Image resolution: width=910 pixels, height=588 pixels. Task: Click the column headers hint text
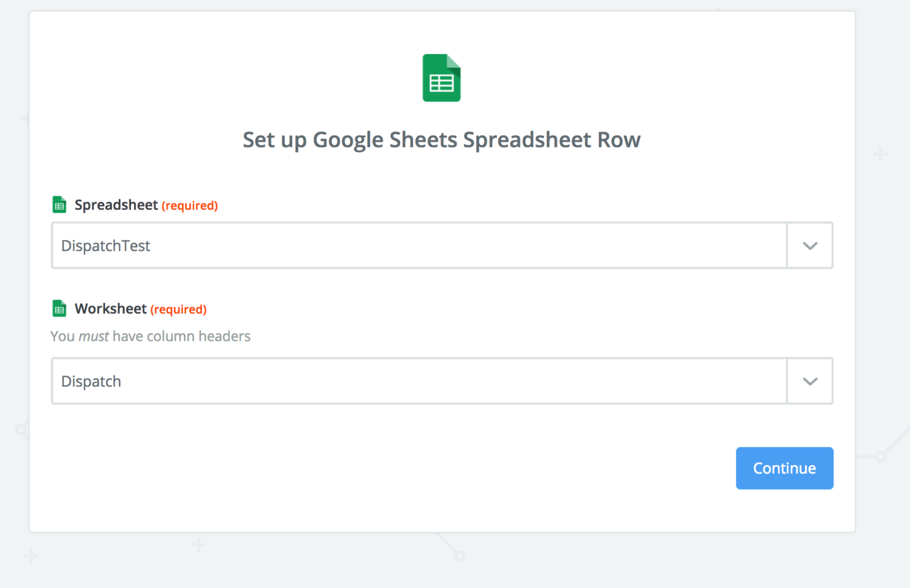tap(150, 336)
